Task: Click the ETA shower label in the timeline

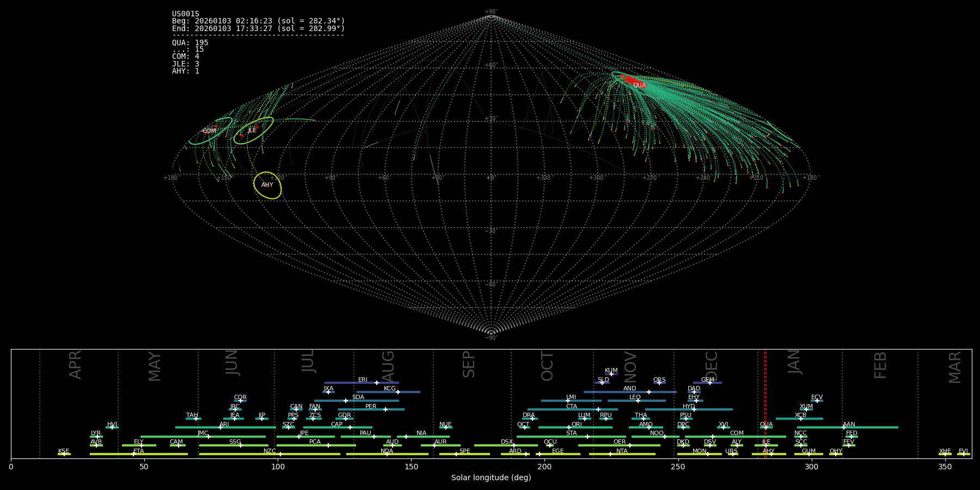Action: click(x=139, y=451)
